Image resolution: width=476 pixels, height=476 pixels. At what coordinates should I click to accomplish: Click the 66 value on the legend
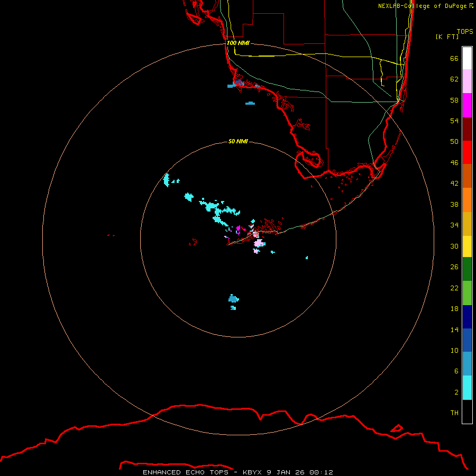coord(454,58)
